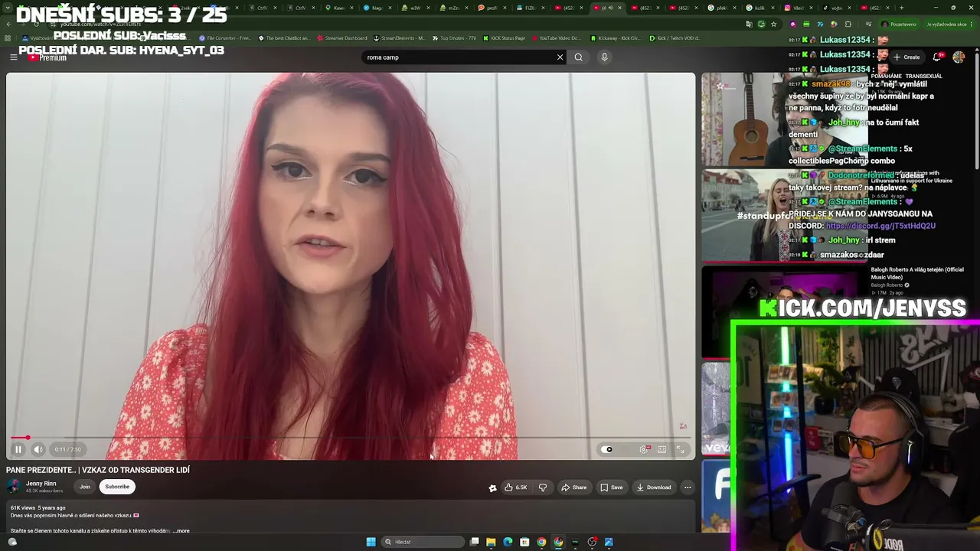The width and height of the screenshot is (980, 551).
Task: Open the Balogh Roberto music video title
Action: 917,273
